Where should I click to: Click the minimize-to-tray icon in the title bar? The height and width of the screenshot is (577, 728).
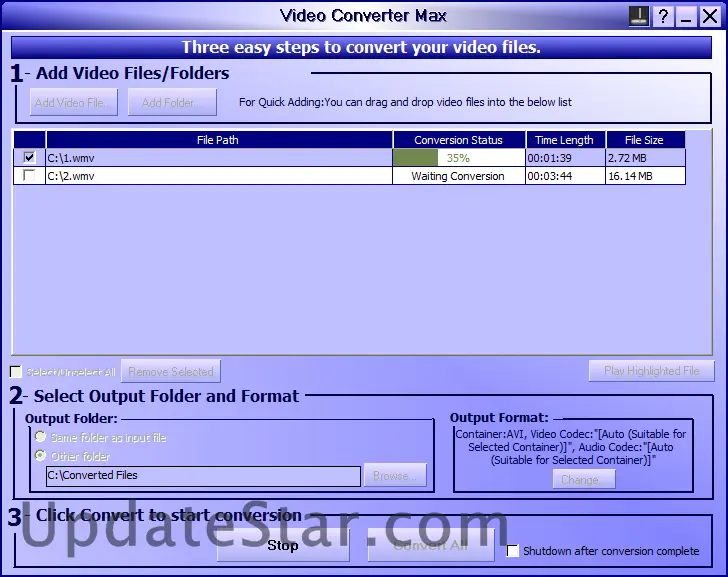(639, 16)
